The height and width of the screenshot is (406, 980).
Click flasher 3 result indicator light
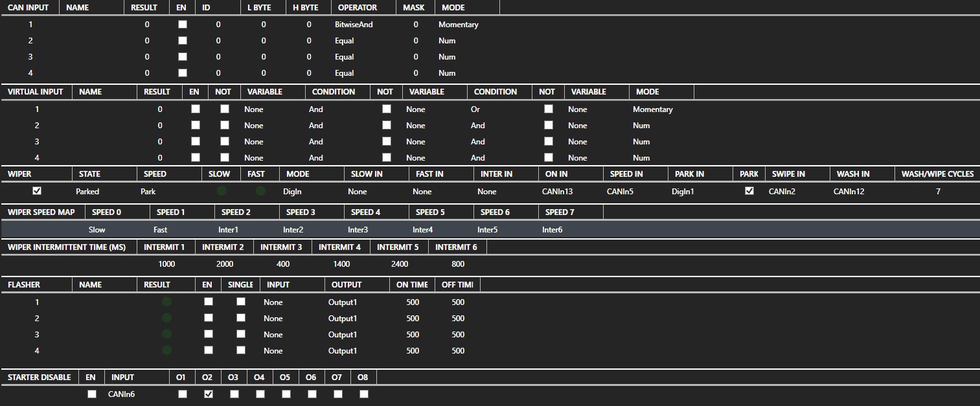coord(166,334)
